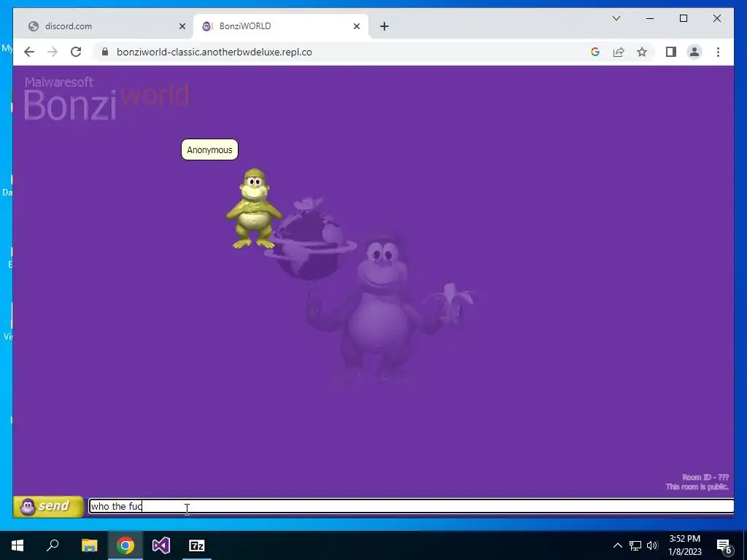
Task: Open Windows taskbar search
Action: pyautogui.click(x=53, y=545)
